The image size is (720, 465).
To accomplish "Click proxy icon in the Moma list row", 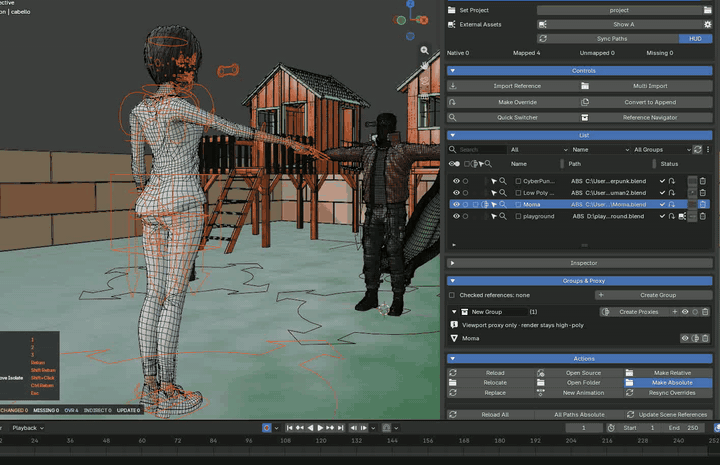I will 485,204.
